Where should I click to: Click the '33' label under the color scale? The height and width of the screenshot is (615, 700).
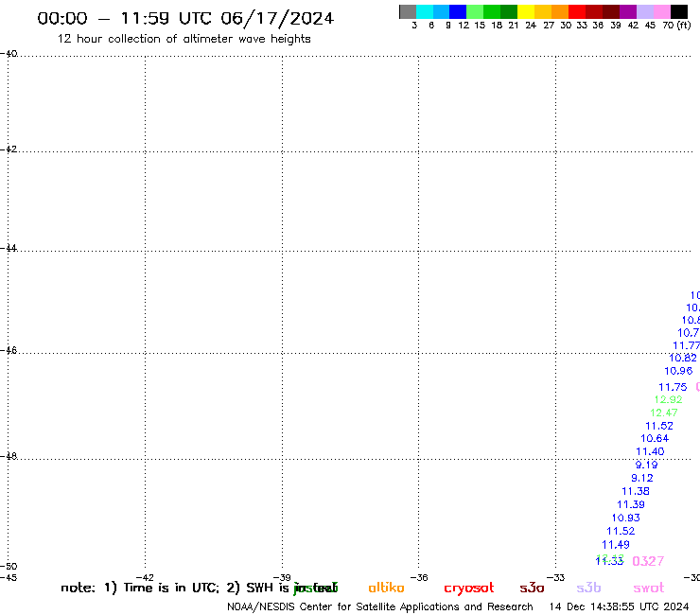581,26
